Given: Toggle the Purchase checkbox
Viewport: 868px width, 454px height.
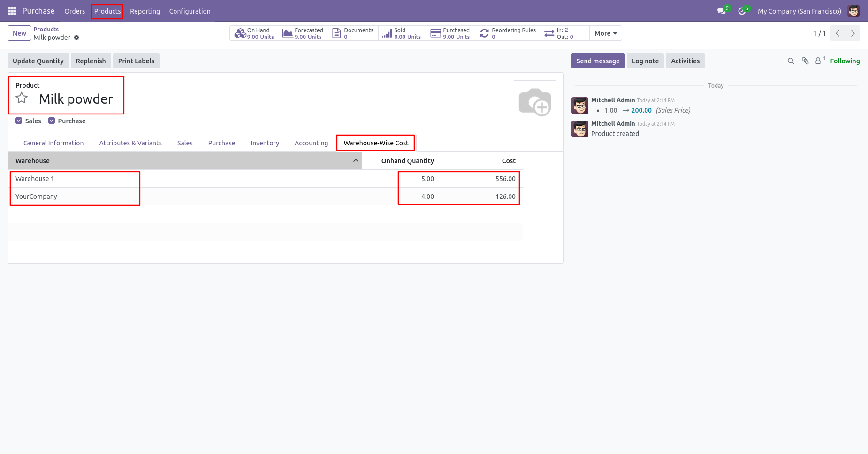Looking at the screenshot, I should point(52,121).
